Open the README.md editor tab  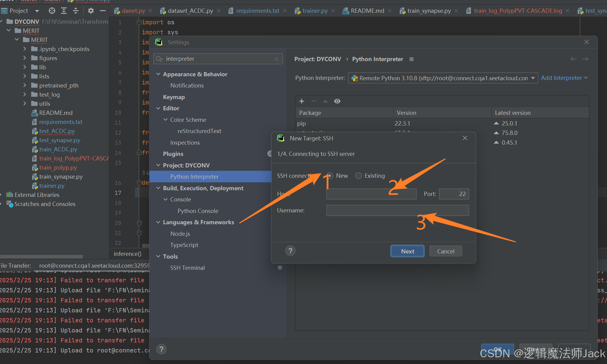pyautogui.click(x=367, y=11)
